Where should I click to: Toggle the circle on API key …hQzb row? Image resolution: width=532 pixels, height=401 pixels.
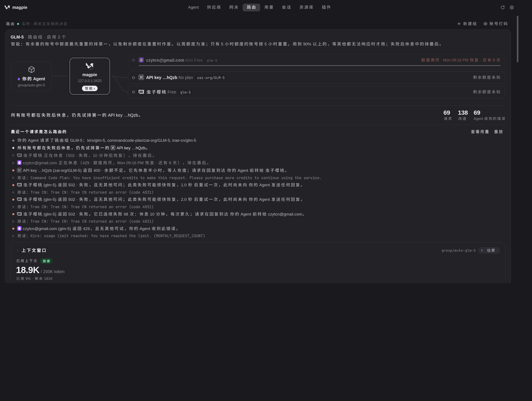point(133,77)
